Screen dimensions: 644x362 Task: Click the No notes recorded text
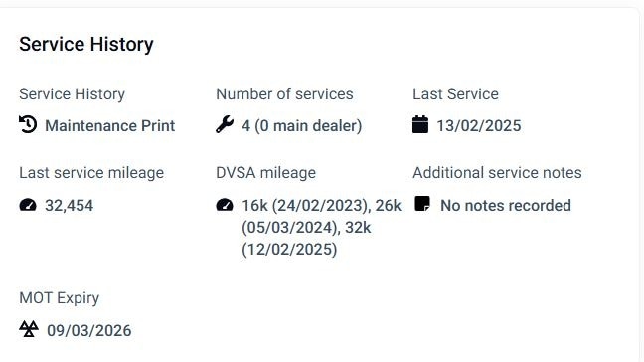coord(506,206)
